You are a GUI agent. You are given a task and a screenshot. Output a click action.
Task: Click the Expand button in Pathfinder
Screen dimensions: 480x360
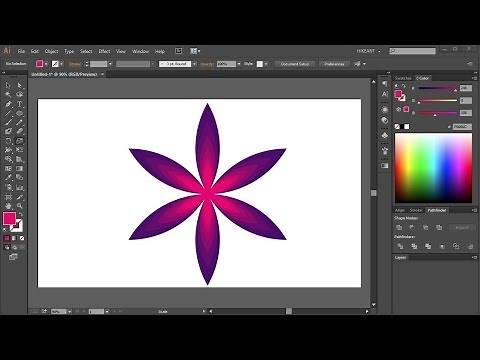[x=462, y=228]
